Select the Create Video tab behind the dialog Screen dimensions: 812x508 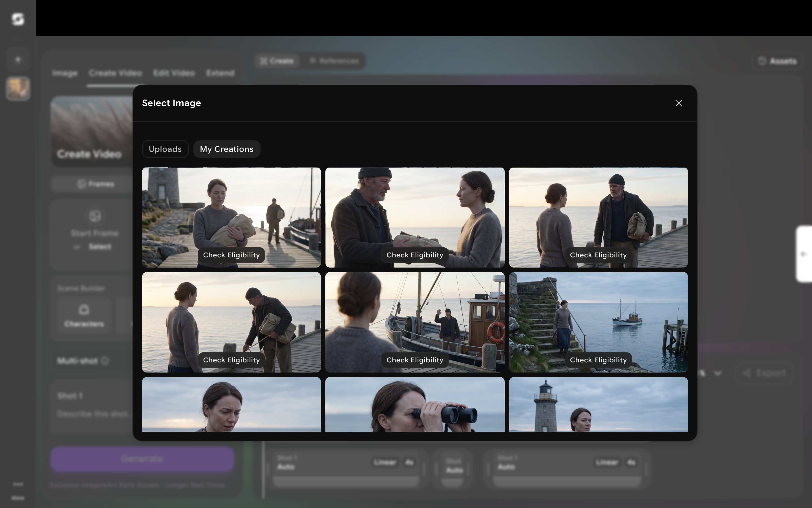[115, 73]
